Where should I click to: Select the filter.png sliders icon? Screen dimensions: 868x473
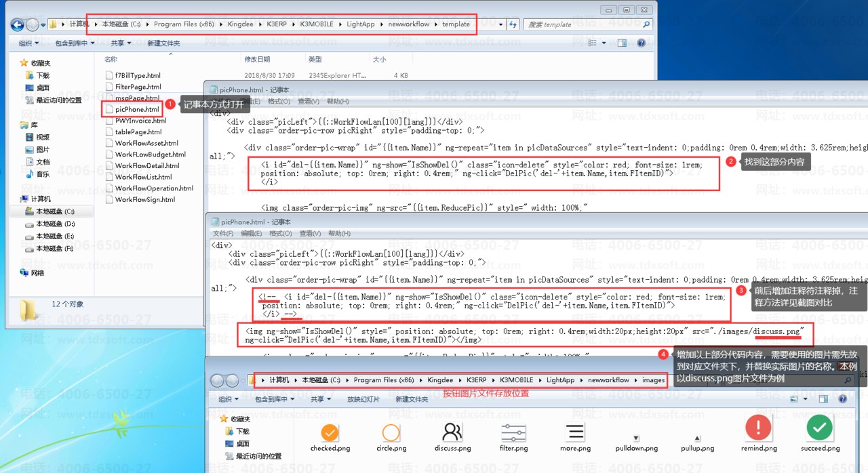click(x=513, y=432)
